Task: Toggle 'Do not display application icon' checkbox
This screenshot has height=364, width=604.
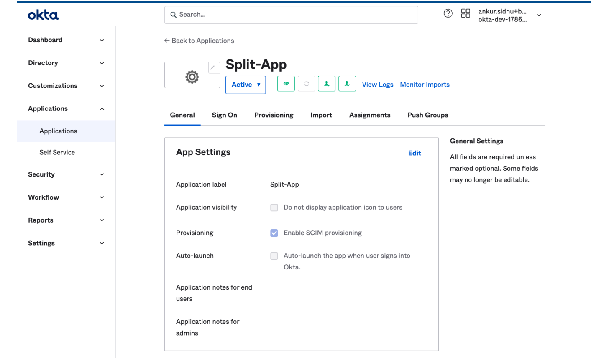Action: (274, 208)
